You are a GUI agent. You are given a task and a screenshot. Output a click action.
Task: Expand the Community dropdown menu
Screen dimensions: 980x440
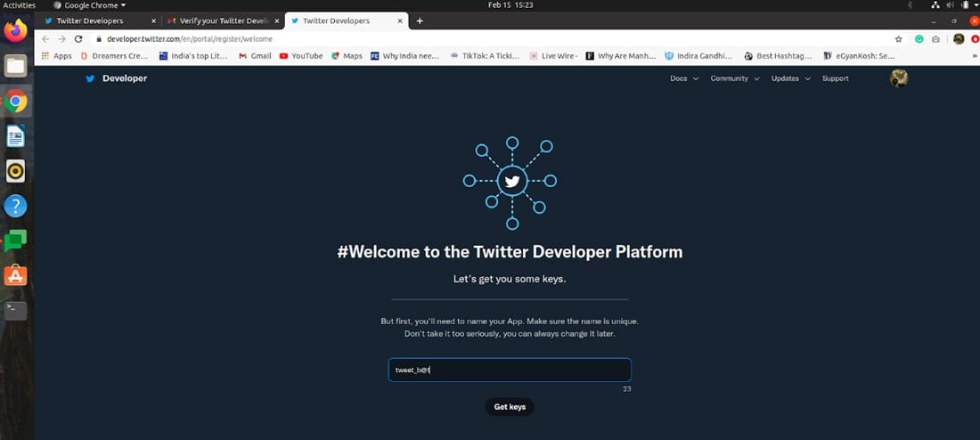[x=735, y=78]
